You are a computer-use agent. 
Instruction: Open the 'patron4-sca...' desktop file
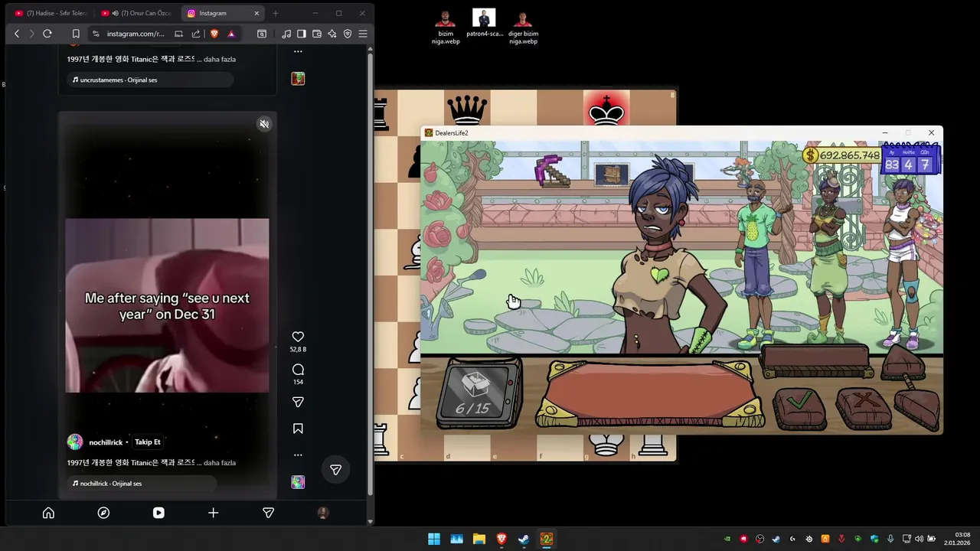(484, 23)
